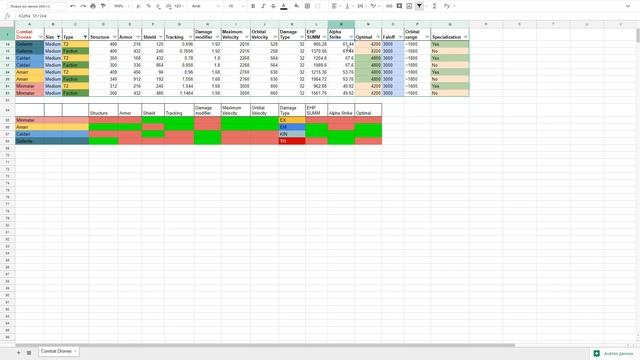Screen dimensions: 640x360
Task: Select the KIN damage type cell
Action: [x=292, y=134]
